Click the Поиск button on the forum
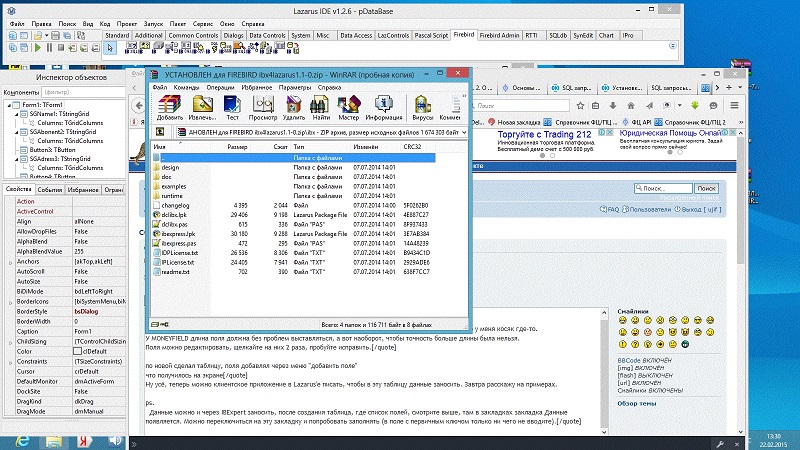Image resolution: width=800 pixels, height=450 pixels. coord(706,188)
